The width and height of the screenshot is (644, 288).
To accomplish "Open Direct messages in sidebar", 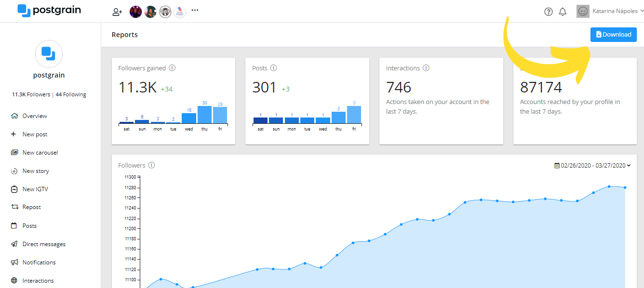I will (44, 244).
